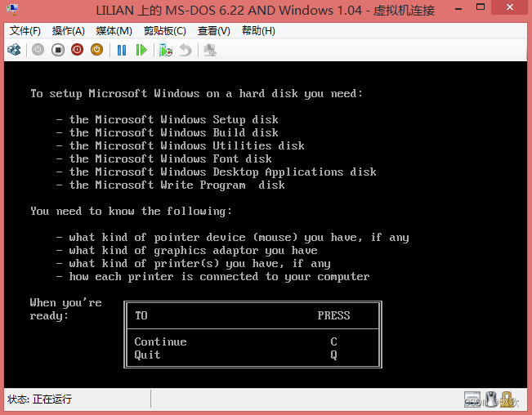Viewport: 532px width, 415px height.
Task: Open the 剪贴板(C) menu
Action: 165,31
